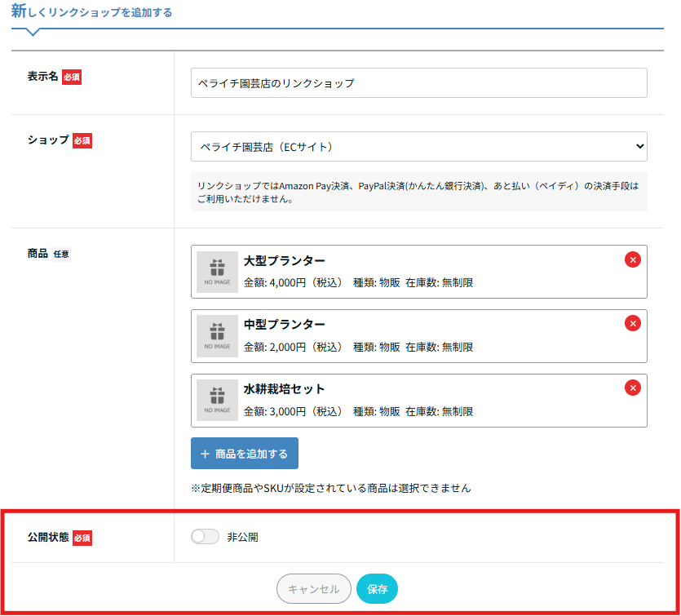This screenshot has width=681, height=616.
Task: Save the link shop with 保存
Action: [x=377, y=588]
